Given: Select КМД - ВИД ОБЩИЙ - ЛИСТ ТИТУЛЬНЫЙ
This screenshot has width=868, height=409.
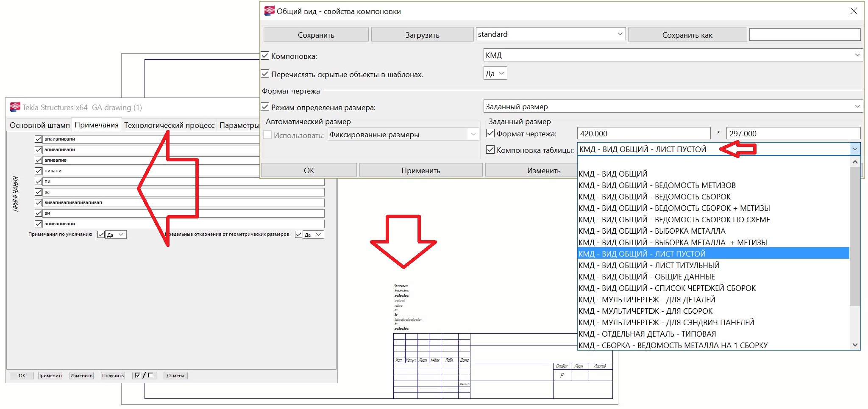Looking at the screenshot, I should [649, 265].
